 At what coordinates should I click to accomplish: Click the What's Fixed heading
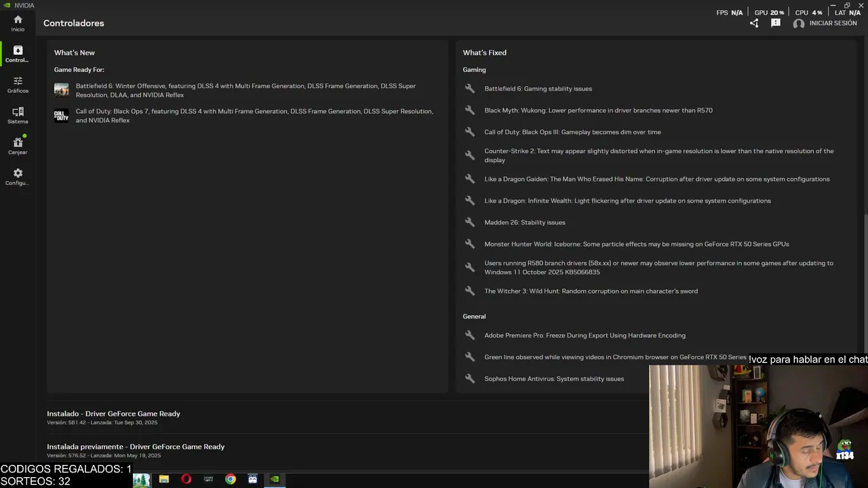pyautogui.click(x=485, y=53)
